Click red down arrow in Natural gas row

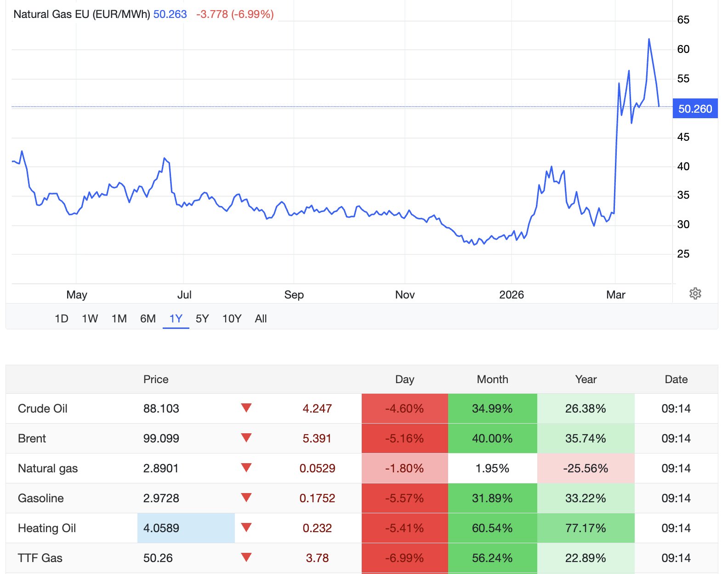pyautogui.click(x=246, y=468)
